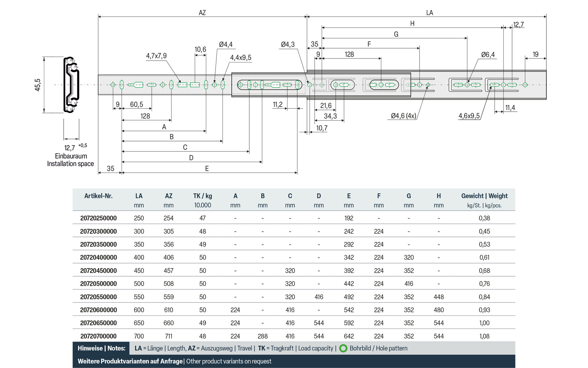Click the 45,5 height dimension

[37, 85]
